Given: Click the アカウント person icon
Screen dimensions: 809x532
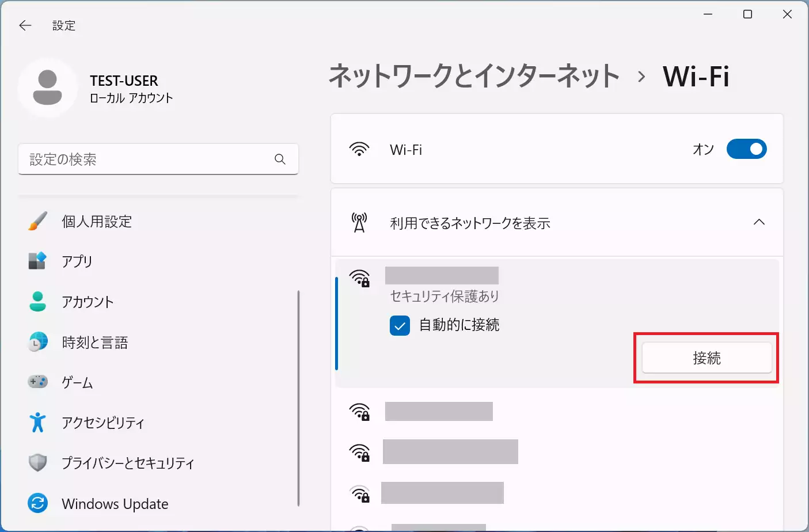Looking at the screenshot, I should coord(37,302).
